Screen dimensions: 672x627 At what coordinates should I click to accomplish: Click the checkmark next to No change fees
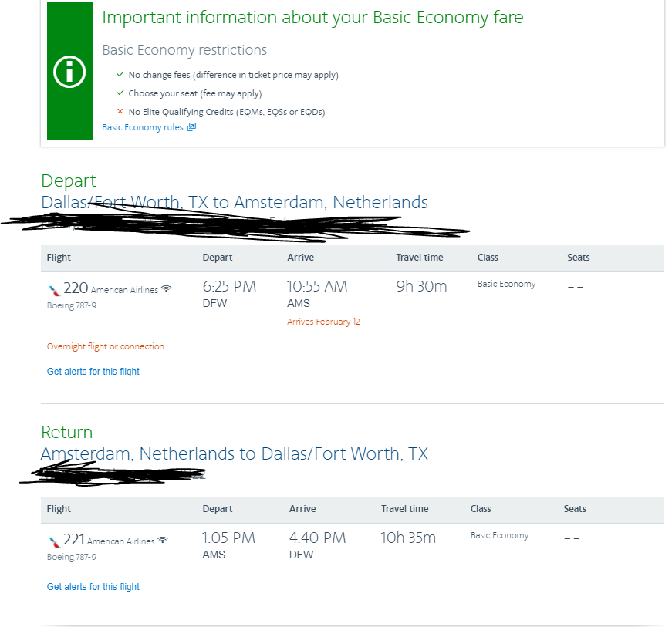coord(120,75)
